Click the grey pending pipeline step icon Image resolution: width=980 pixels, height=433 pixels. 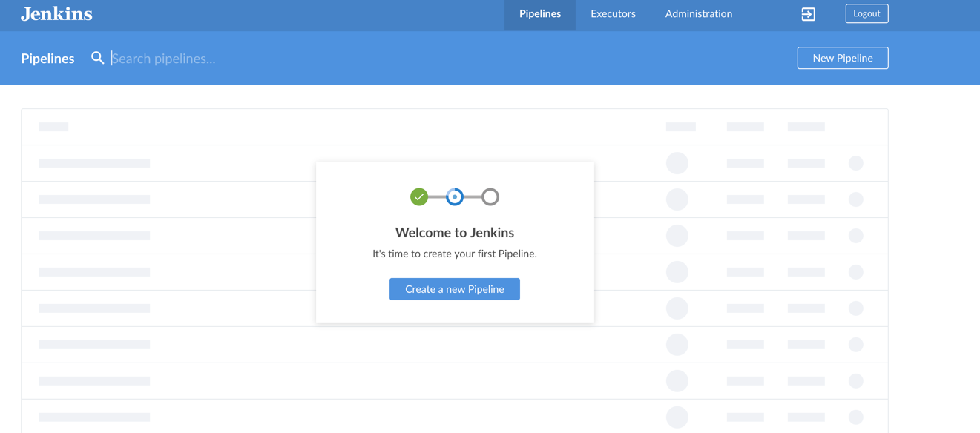(x=490, y=196)
